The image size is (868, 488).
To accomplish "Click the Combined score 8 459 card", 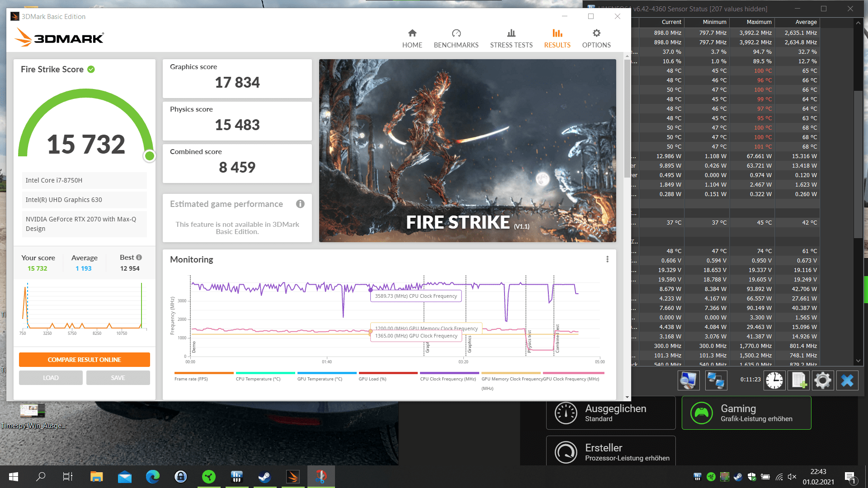I will tap(237, 164).
